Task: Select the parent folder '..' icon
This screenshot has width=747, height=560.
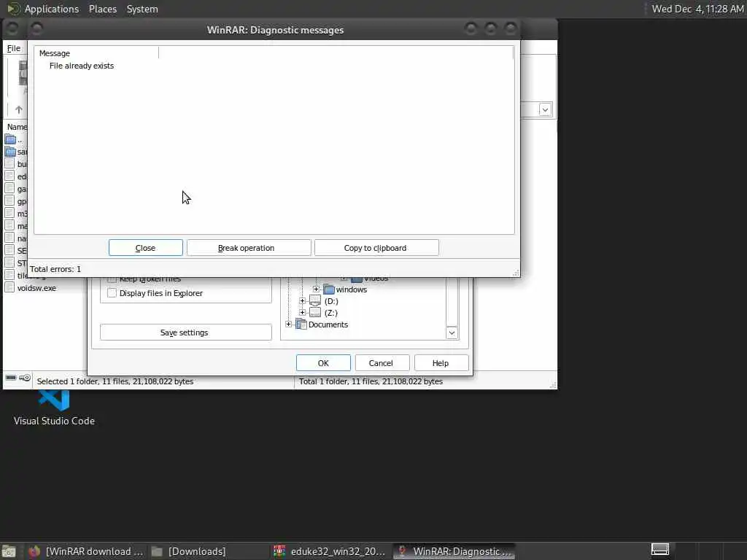Action: [10, 139]
